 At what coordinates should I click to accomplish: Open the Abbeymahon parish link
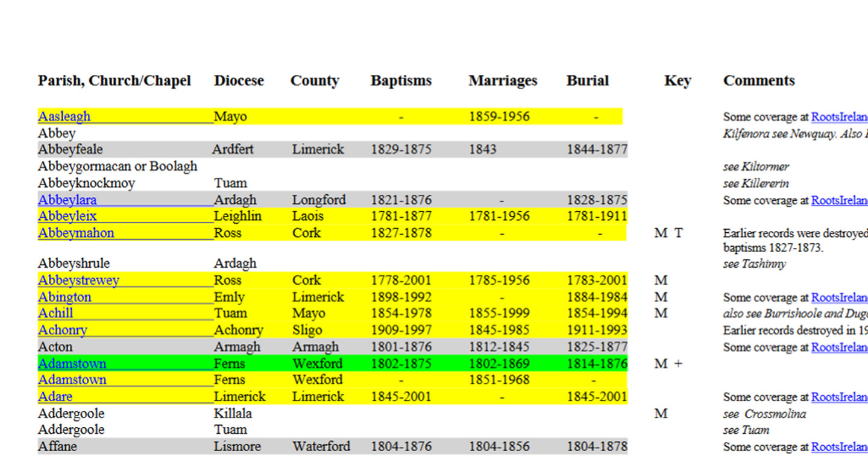[x=76, y=233]
